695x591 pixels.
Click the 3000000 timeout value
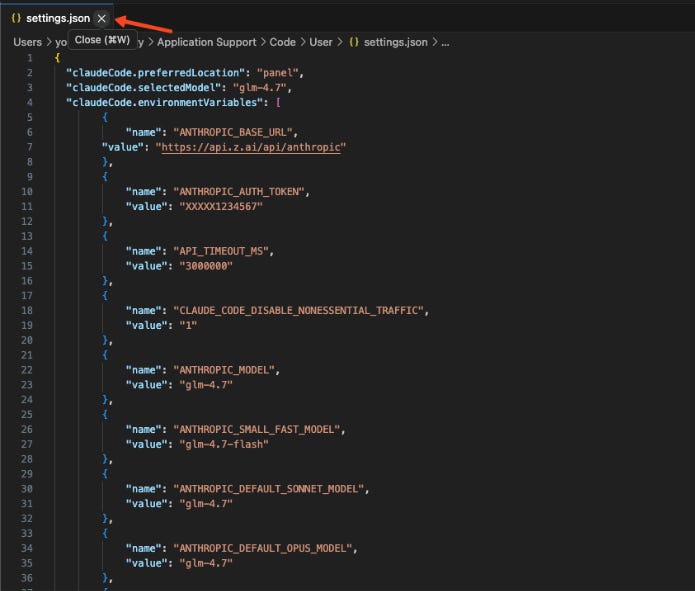206,266
